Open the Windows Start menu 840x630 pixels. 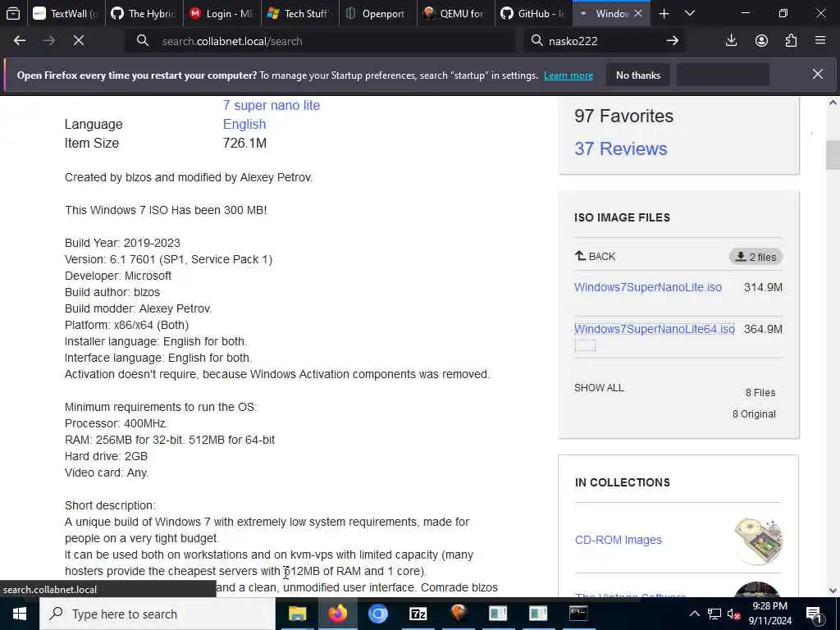[20, 614]
